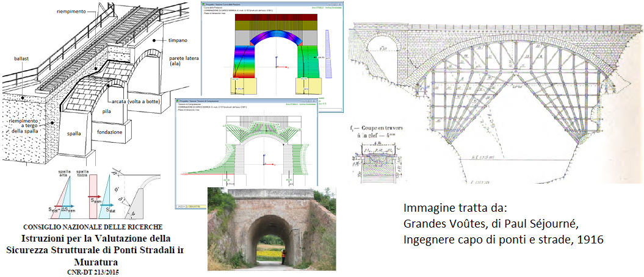Click the 'Istruzioni per la Valutazione della' title

96,239
